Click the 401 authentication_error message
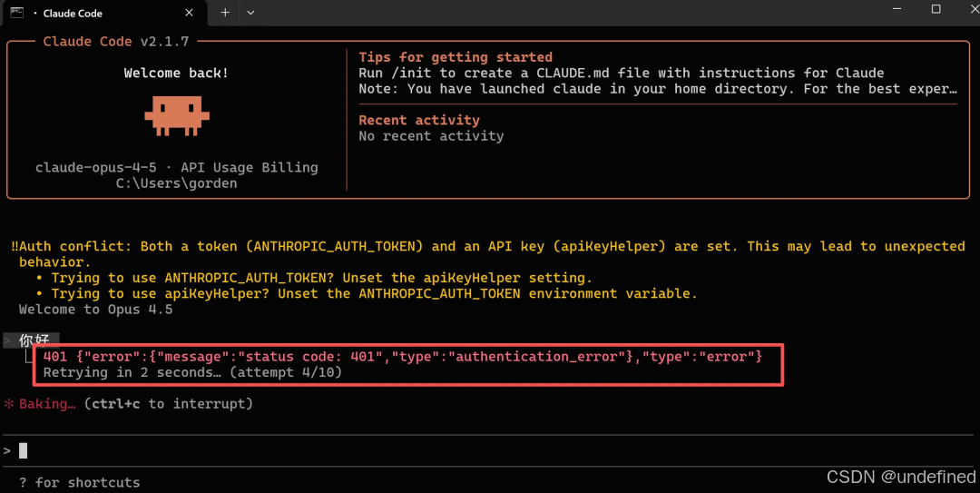The width and height of the screenshot is (980, 493). click(403, 357)
